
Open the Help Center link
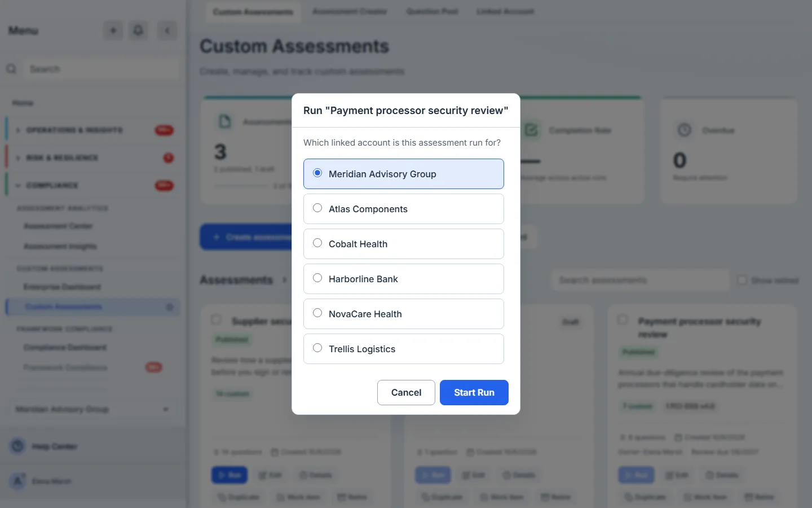point(54,446)
